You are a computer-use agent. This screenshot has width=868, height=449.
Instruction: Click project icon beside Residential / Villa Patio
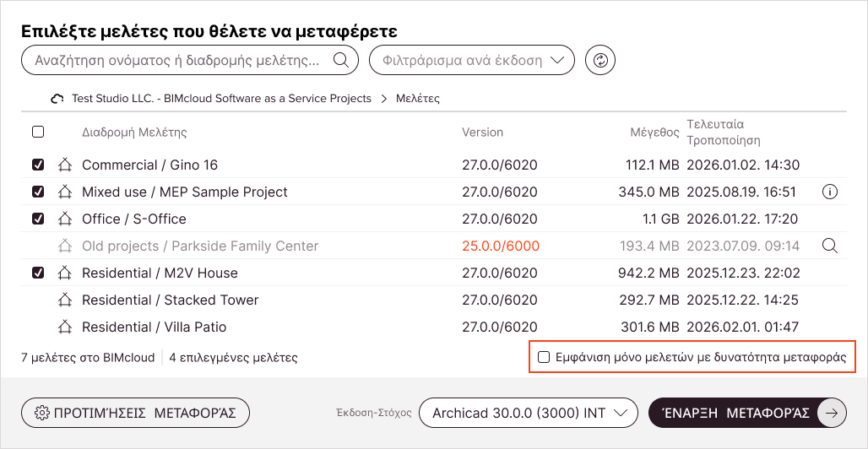click(65, 327)
